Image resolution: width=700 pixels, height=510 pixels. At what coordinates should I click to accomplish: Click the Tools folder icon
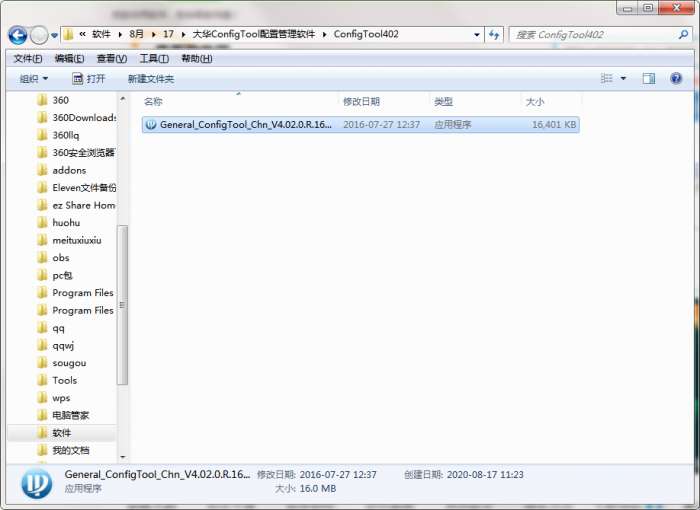click(x=42, y=380)
